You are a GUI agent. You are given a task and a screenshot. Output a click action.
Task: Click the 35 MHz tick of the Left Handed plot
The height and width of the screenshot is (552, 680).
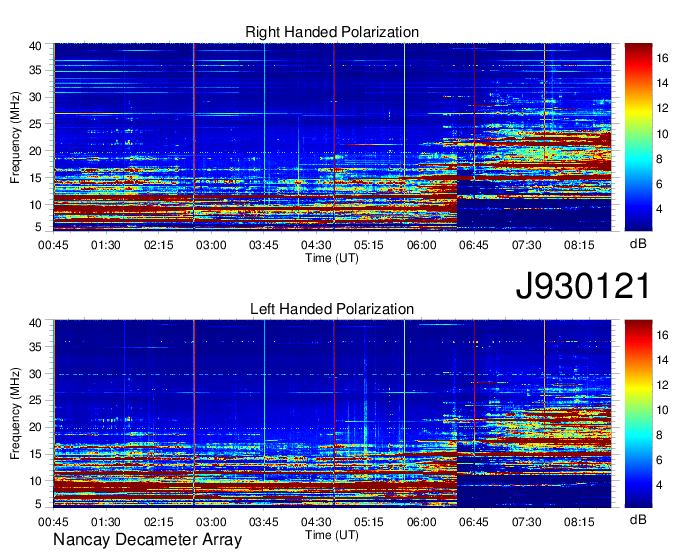(x=35, y=347)
